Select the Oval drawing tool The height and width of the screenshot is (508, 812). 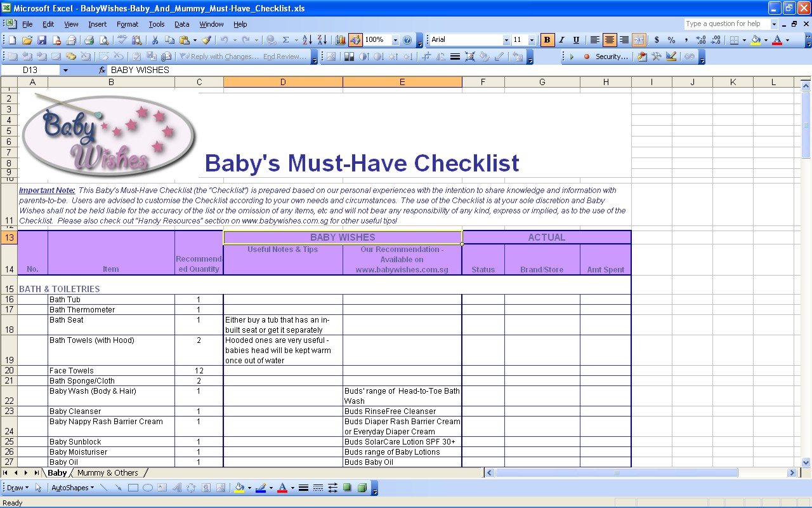coord(148,488)
